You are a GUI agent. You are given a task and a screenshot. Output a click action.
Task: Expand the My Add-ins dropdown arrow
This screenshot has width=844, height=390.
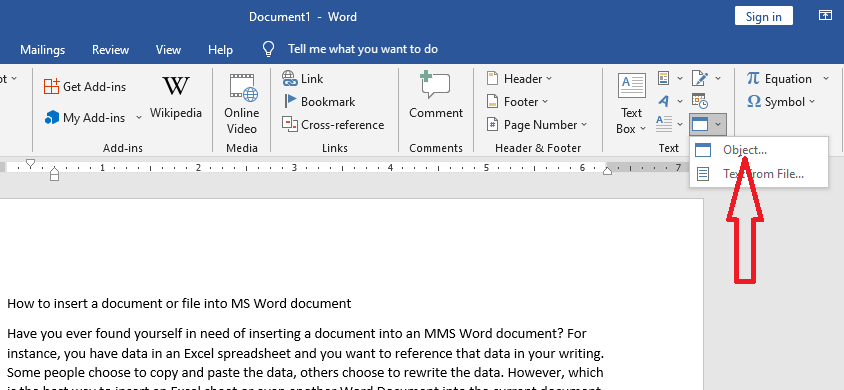click(x=138, y=118)
